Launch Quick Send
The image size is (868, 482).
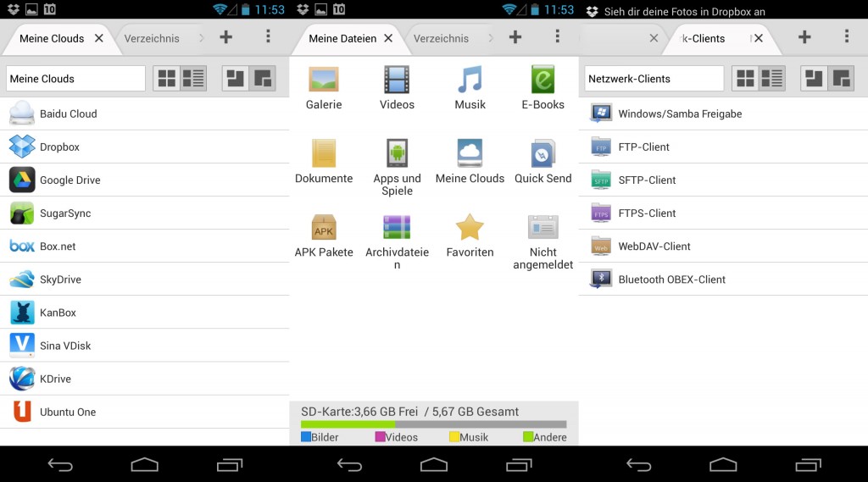point(543,161)
